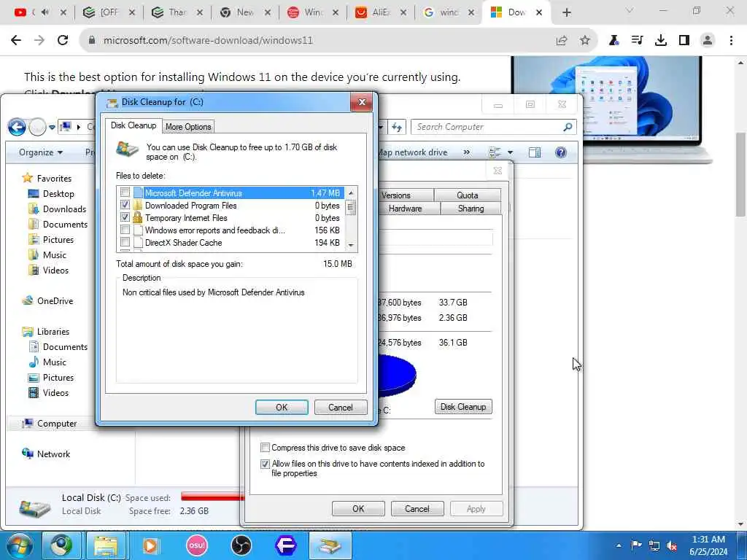
Task: Open the Quota tab in Properties dialog
Action: click(x=468, y=195)
